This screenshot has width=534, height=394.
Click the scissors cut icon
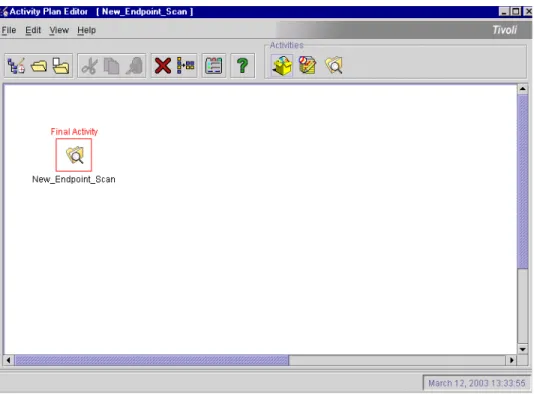click(90, 66)
